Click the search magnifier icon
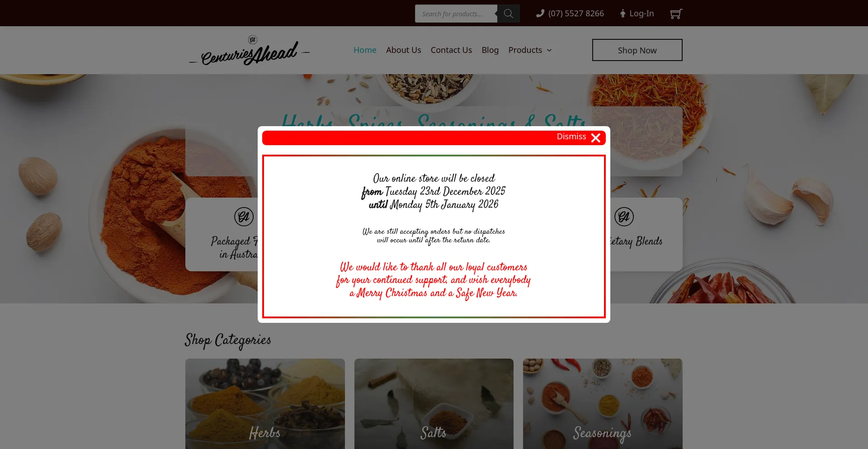The width and height of the screenshot is (868, 449). [x=508, y=14]
